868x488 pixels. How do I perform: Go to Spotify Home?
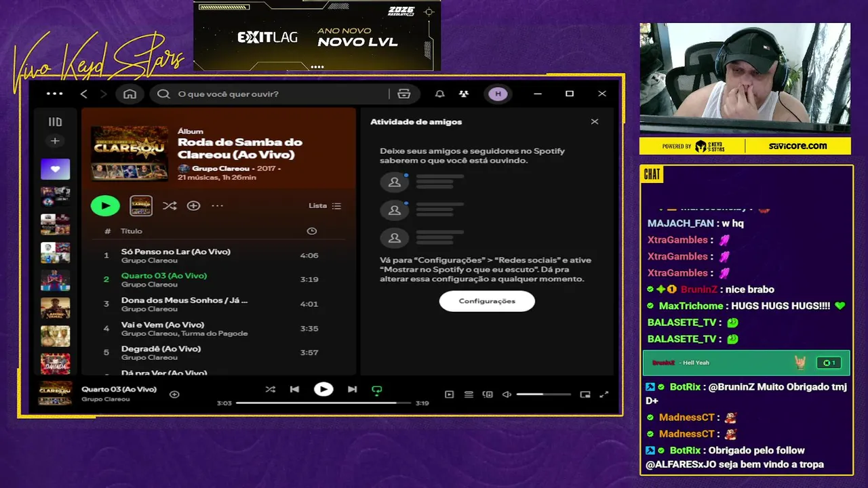(x=130, y=94)
